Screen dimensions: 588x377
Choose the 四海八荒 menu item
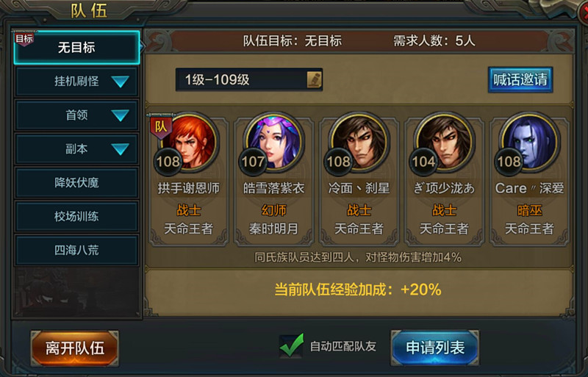tap(77, 250)
